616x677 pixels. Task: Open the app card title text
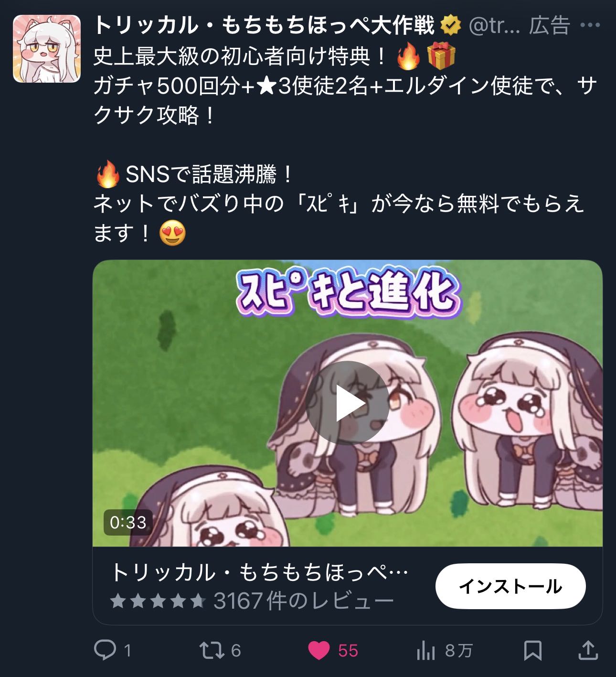pos(259,572)
